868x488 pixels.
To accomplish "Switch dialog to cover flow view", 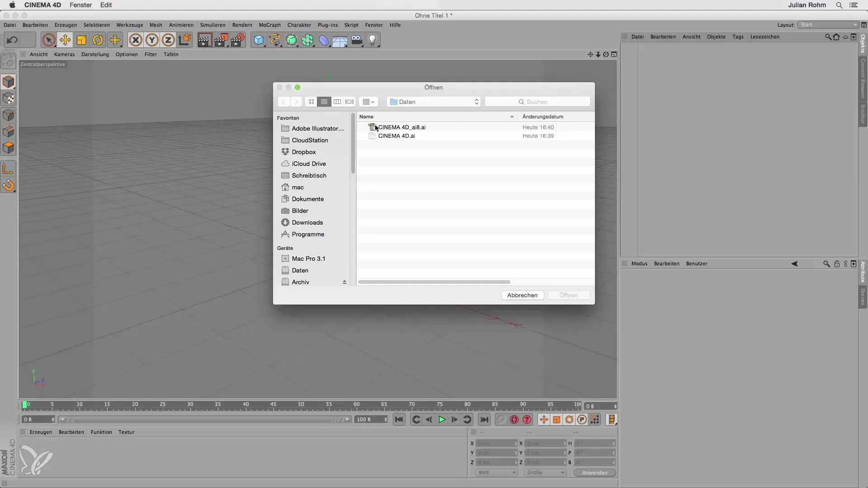I will coord(349,102).
